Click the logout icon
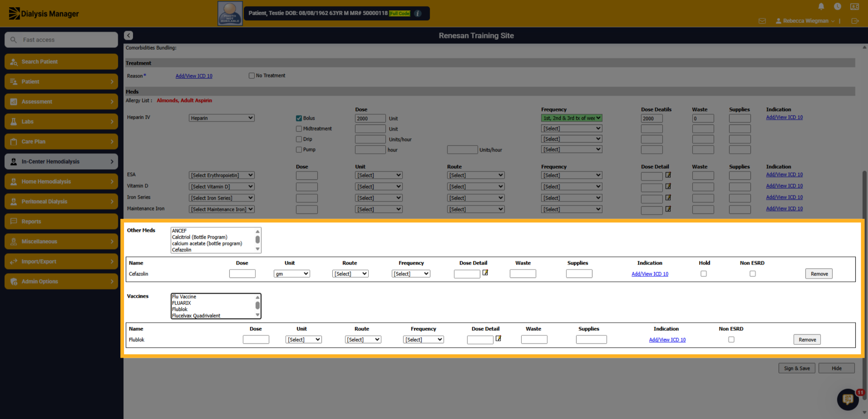868x419 pixels. pyautogui.click(x=855, y=21)
